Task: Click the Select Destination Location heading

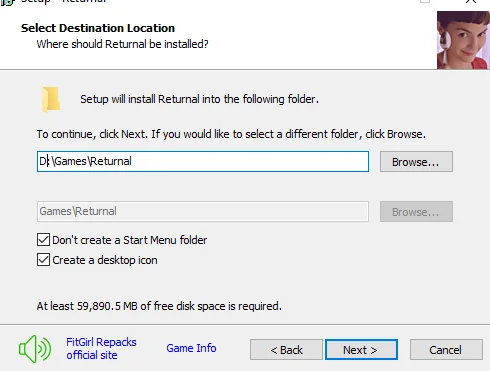Action: click(98, 28)
